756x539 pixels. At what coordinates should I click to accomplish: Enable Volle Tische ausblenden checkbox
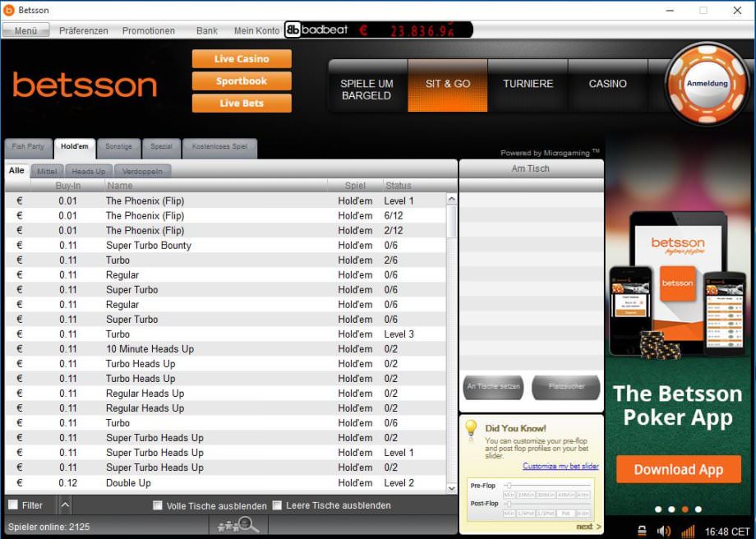(x=157, y=505)
